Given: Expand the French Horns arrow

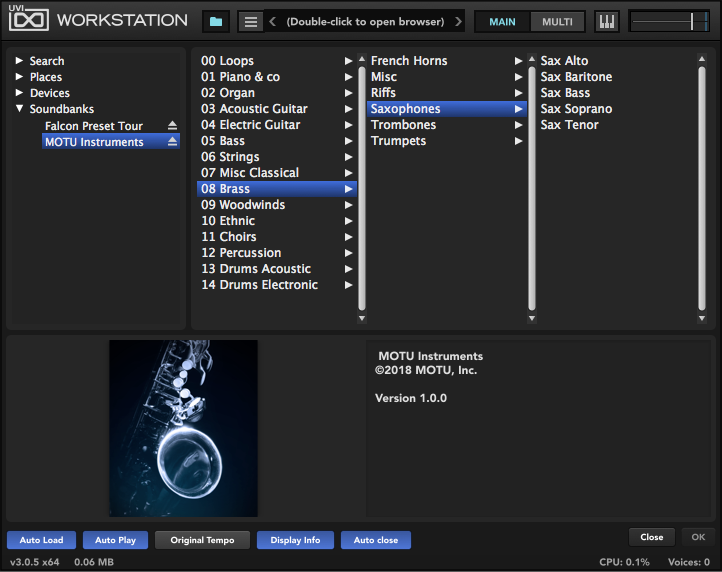Looking at the screenshot, I should pos(518,61).
